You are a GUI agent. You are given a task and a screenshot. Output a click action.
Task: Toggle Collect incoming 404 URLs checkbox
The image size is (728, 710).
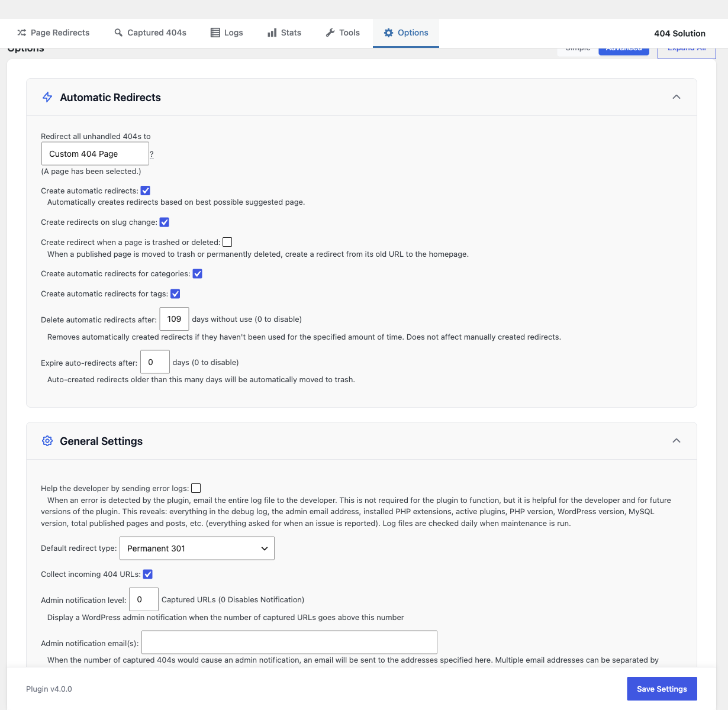pos(148,574)
